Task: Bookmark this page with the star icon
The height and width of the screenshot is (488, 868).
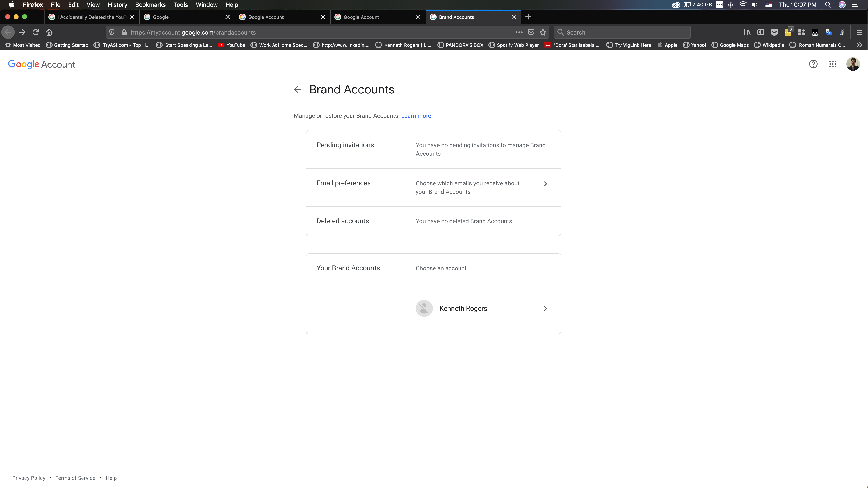Action: point(543,32)
